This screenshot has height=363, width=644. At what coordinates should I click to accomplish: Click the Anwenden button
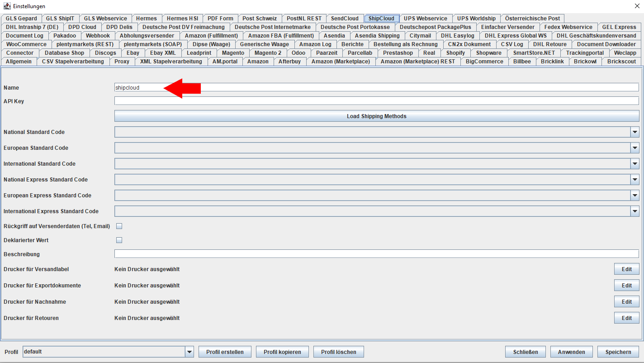pos(572,352)
